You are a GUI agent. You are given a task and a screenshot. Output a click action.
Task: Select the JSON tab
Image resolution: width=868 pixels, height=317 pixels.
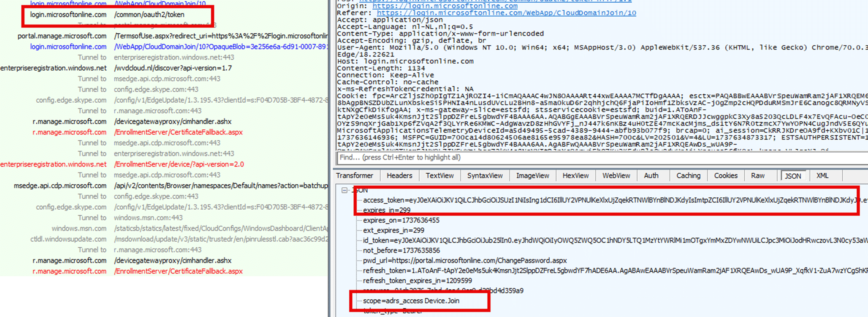coord(793,176)
